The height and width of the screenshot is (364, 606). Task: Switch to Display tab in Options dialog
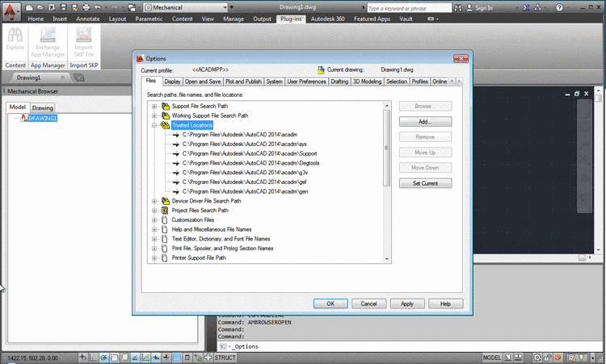click(x=172, y=82)
